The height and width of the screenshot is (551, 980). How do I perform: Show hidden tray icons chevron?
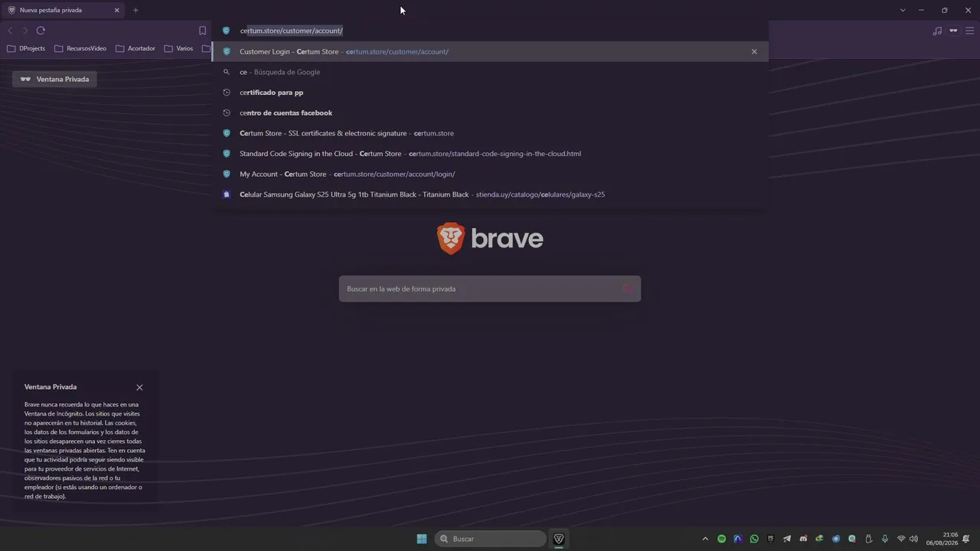[x=705, y=539]
